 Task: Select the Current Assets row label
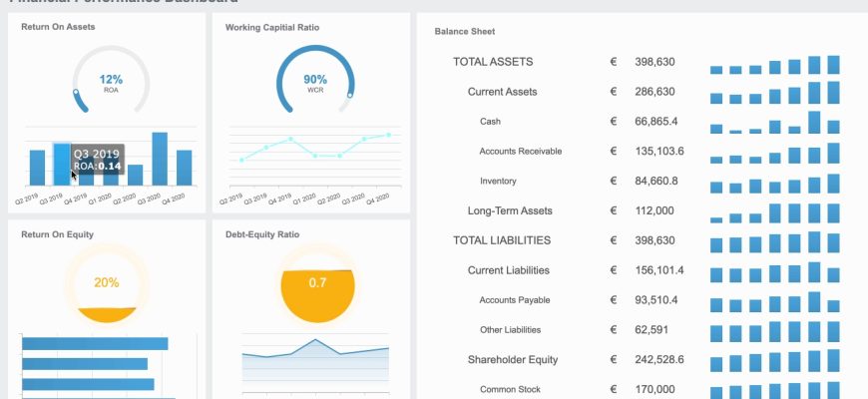pyautogui.click(x=502, y=92)
